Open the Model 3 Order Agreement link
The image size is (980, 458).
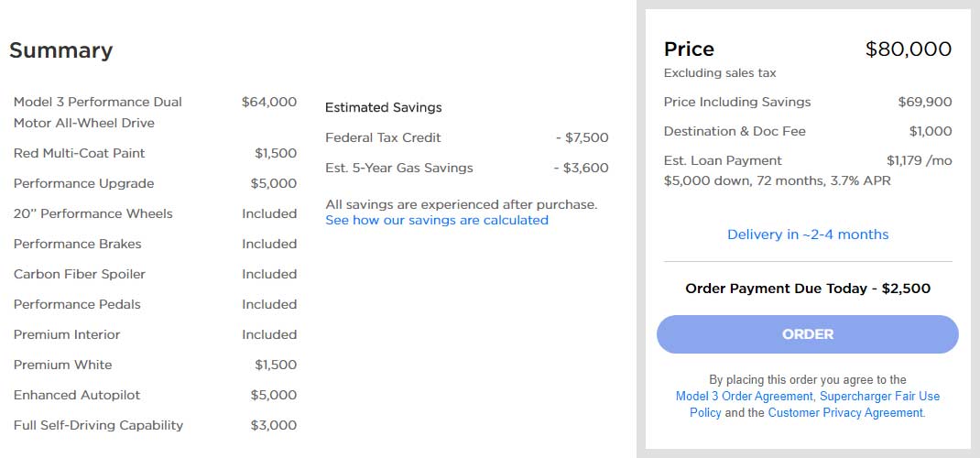click(x=744, y=397)
